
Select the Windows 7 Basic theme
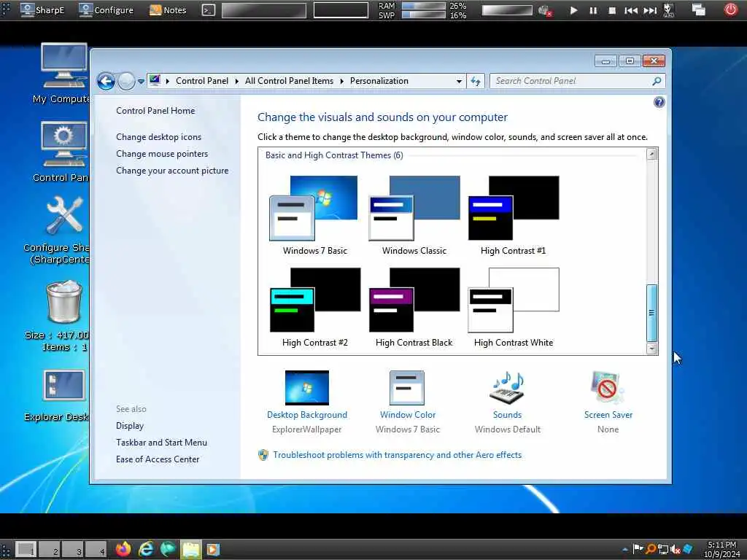coord(314,215)
